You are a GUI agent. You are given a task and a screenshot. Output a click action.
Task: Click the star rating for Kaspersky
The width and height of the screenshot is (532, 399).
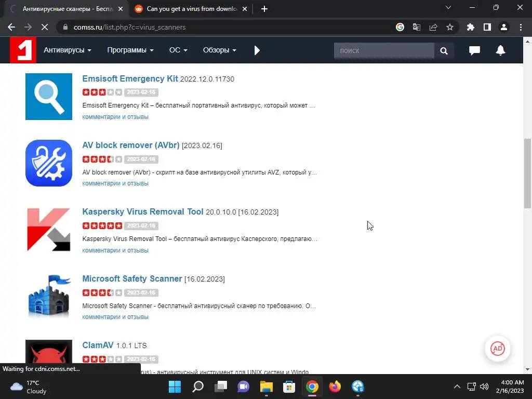[x=102, y=225]
